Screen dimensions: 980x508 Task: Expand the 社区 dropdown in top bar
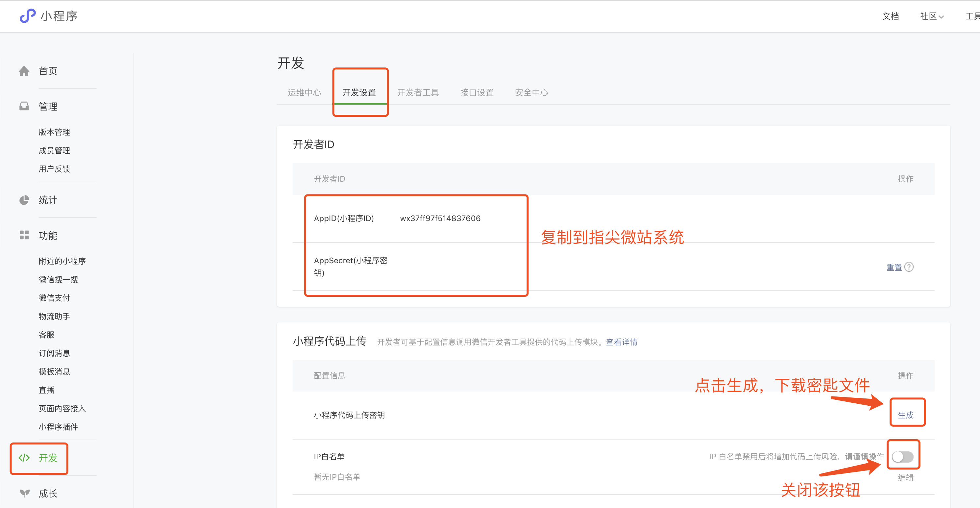click(x=932, y=16)
